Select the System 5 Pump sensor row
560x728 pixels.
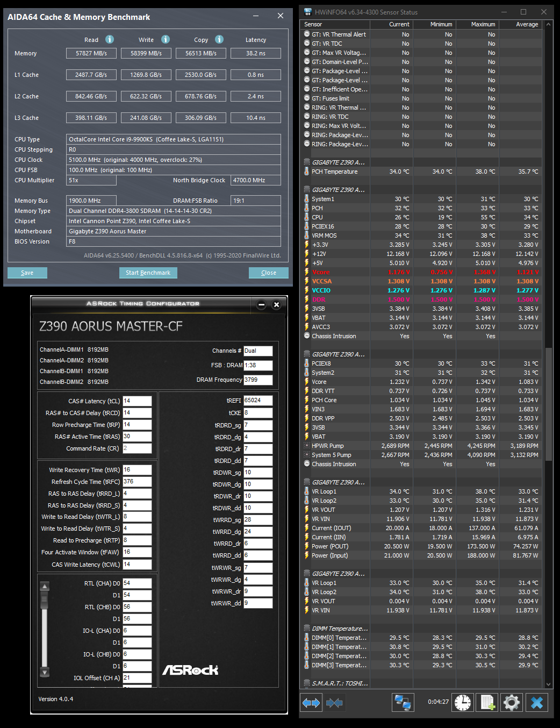click(422, 455)
